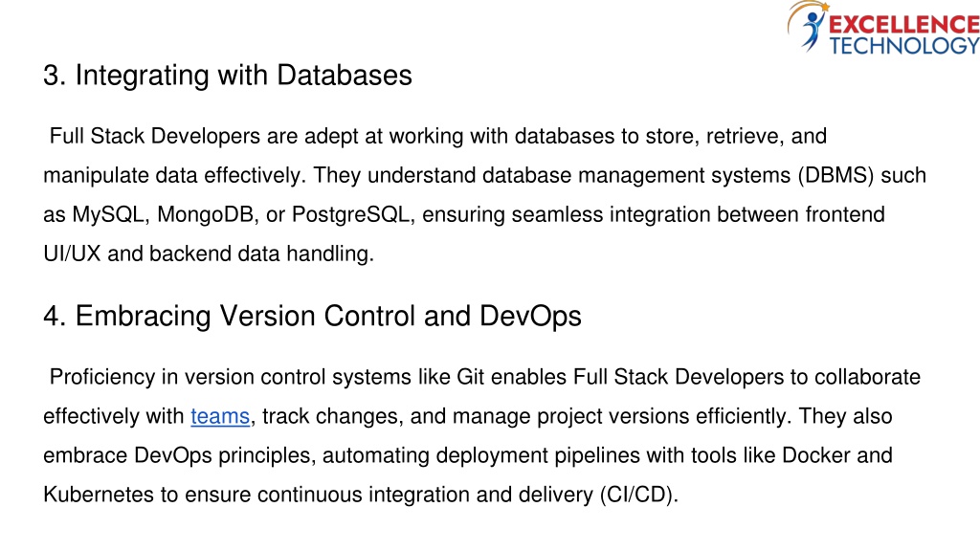Click the word Git in the paragraph

point(471,377)
